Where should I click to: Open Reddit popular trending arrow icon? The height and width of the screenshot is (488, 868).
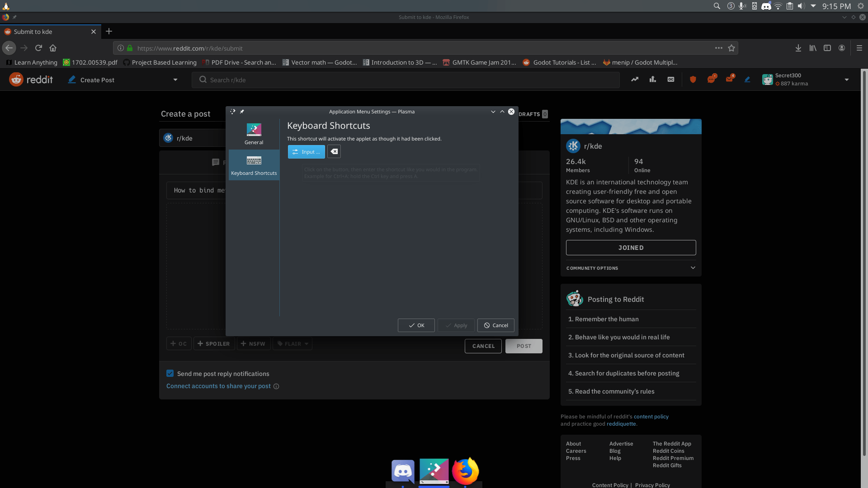pos(635,80)
